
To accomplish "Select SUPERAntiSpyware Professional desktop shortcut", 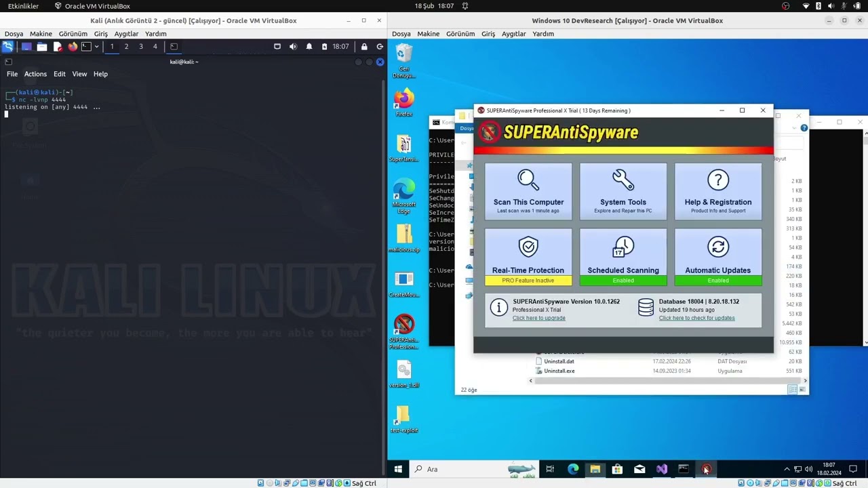I will pos(404,331).
